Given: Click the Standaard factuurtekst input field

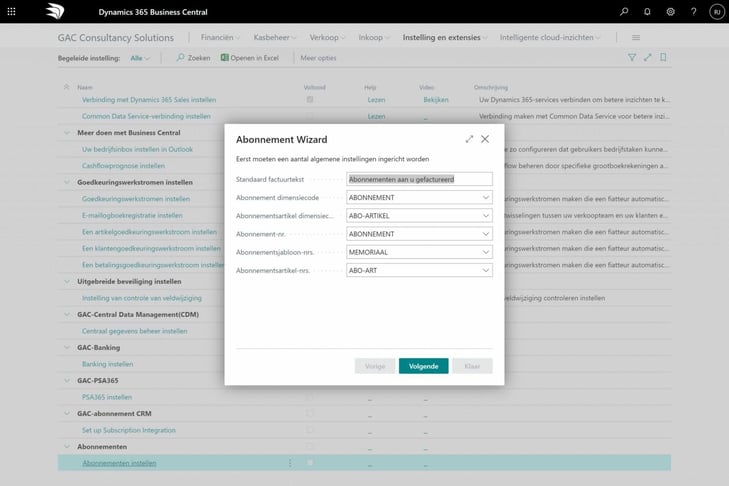Looking at the screenshot, I should coord(419,179).
